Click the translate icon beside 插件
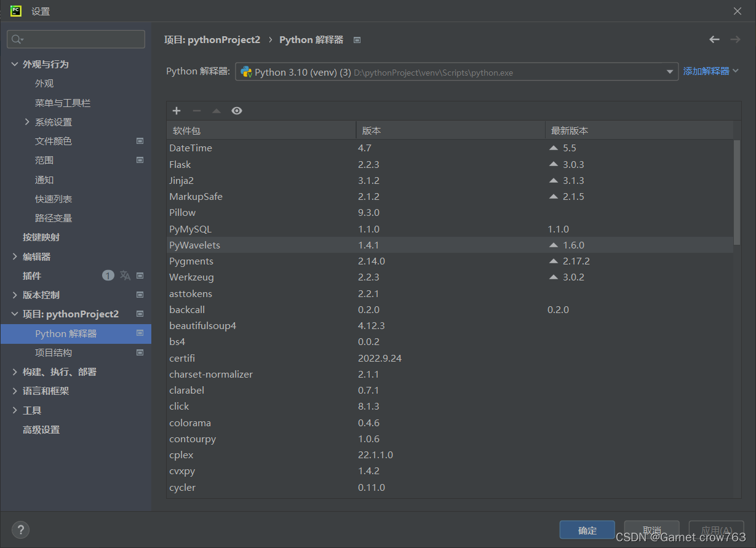756x548 pixels. (125, 276)
